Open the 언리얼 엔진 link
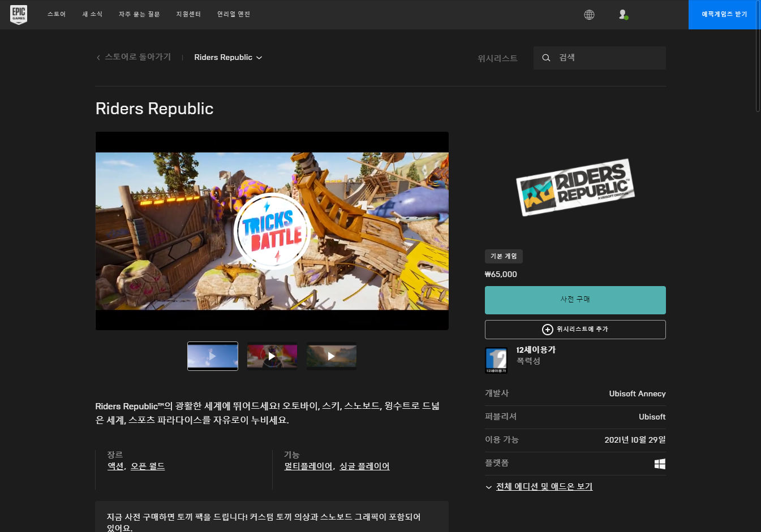The height and width of the screenshot is (532, 761). (234, 15)
